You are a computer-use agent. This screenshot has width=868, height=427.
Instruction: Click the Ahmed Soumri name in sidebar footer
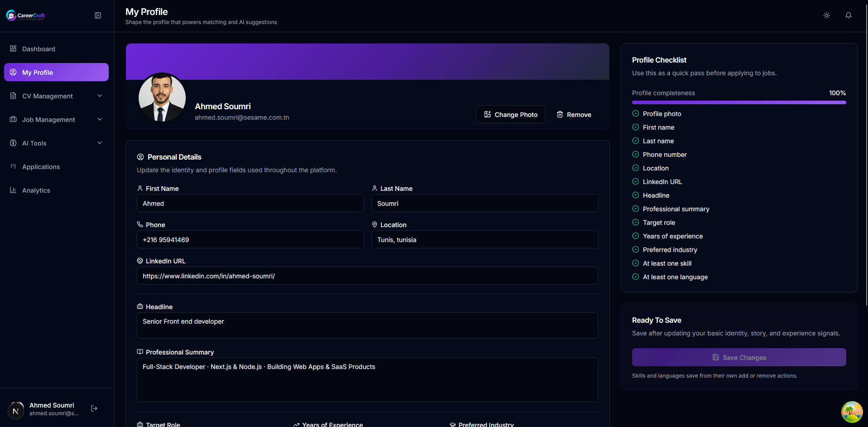pos(52,405)
